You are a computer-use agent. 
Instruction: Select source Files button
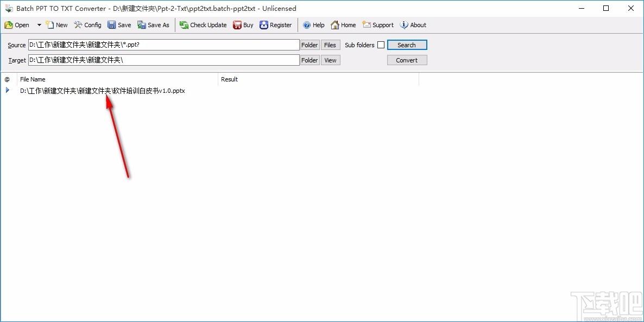(330, 45)
